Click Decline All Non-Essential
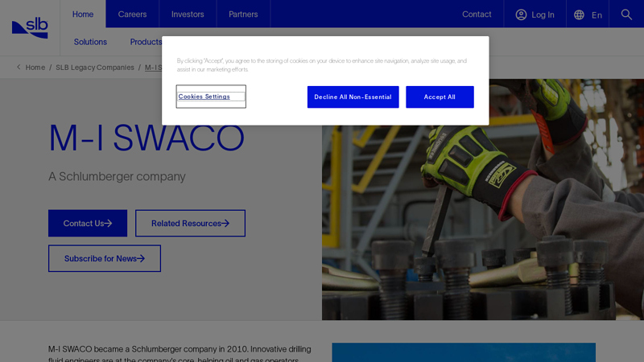644x362 pixels. click(353, 97)
